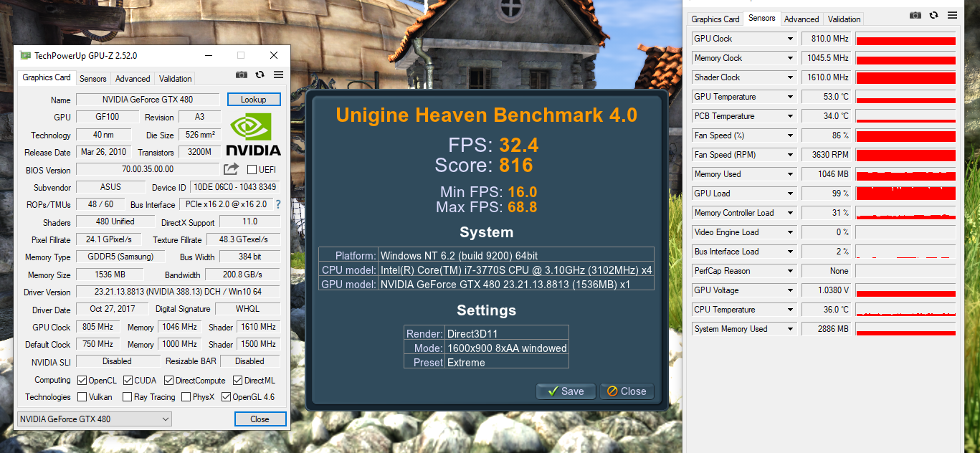Screen dimensions: 980x453
Task: Click the Bandwidth value 200.8 GB/s
Action: 242,275
